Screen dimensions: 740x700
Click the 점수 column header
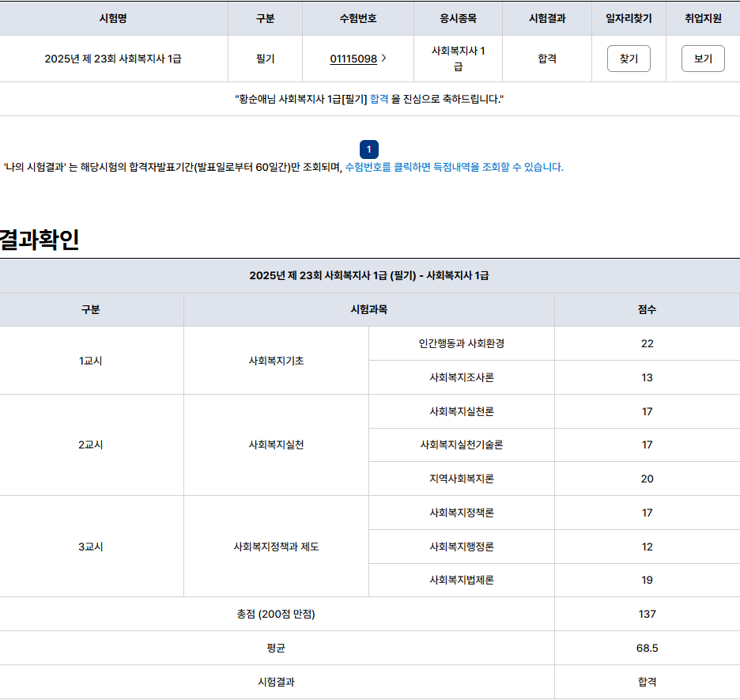pos(647,309)
